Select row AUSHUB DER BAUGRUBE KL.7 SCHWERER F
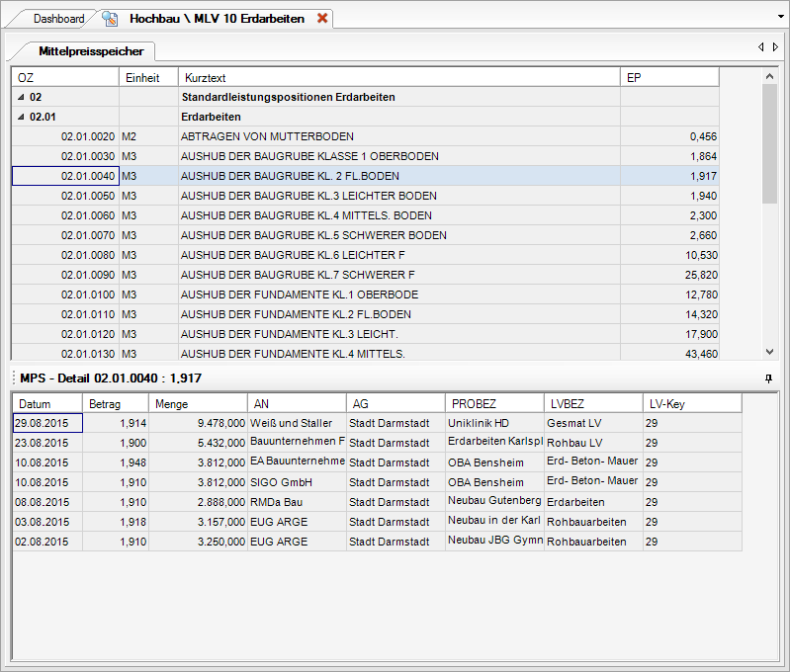The height and width of the screenshot is (672, 790). click(x=365, y=275)
